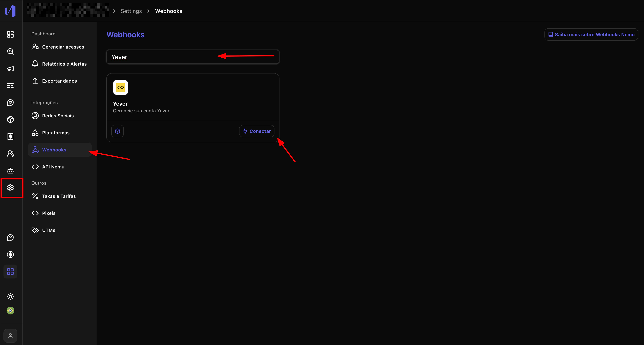Open the Plataformas menu item
Viewport: 644px width, 345px height.
[56, 133]
